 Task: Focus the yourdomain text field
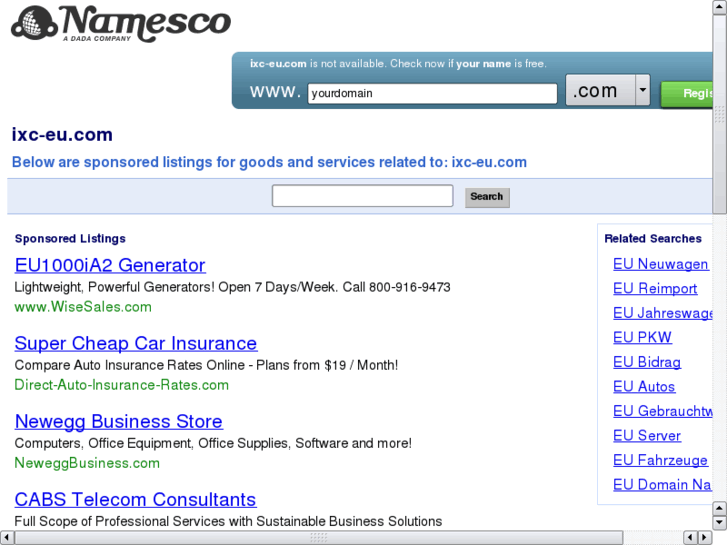(432, 93)
